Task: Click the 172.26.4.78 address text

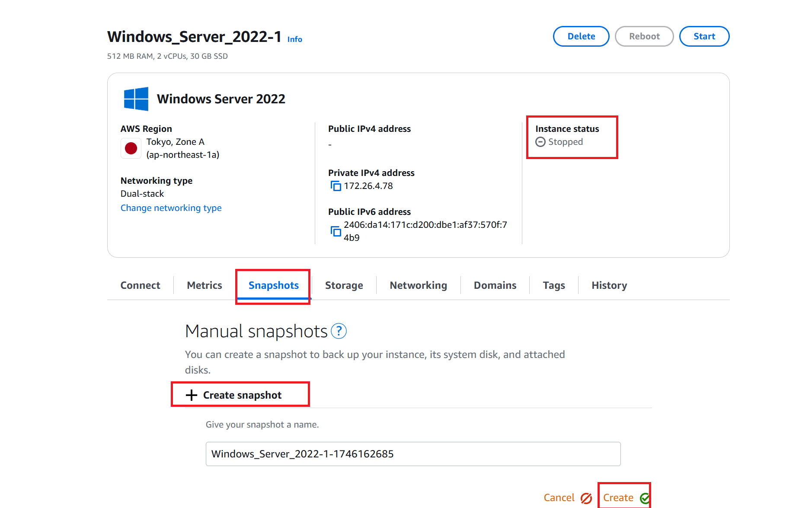Action: tap(368, 186)
